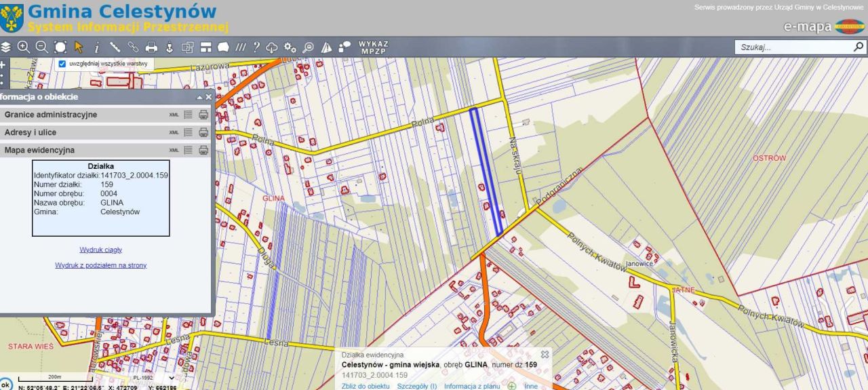Click the 'Wydruk ciągły' link
868x390 pixels.
tap(100, 250)
